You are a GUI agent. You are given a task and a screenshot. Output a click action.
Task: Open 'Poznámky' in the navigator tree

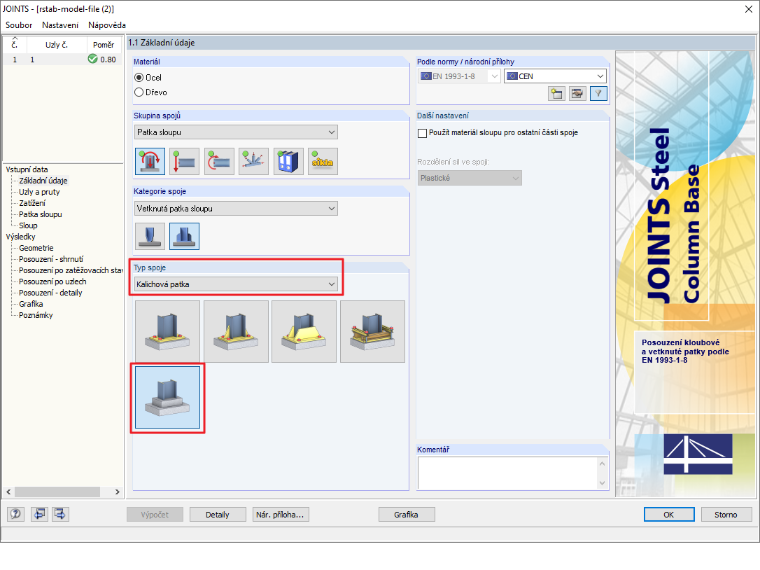click(x=36, y=315)
